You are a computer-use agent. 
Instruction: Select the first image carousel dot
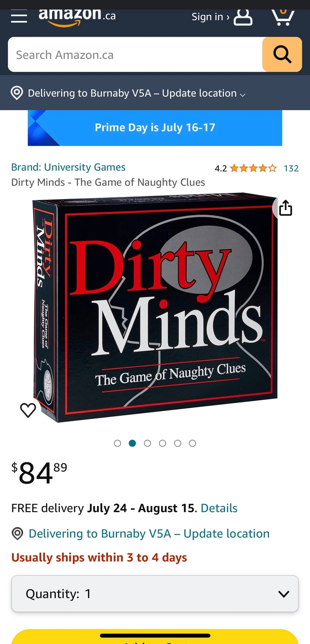click(x=117, y=443)
